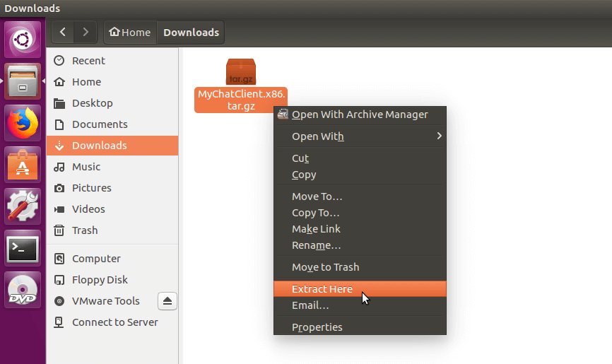
Task: Click the Downloads breadcrumb button
Action: coord(191,32)
